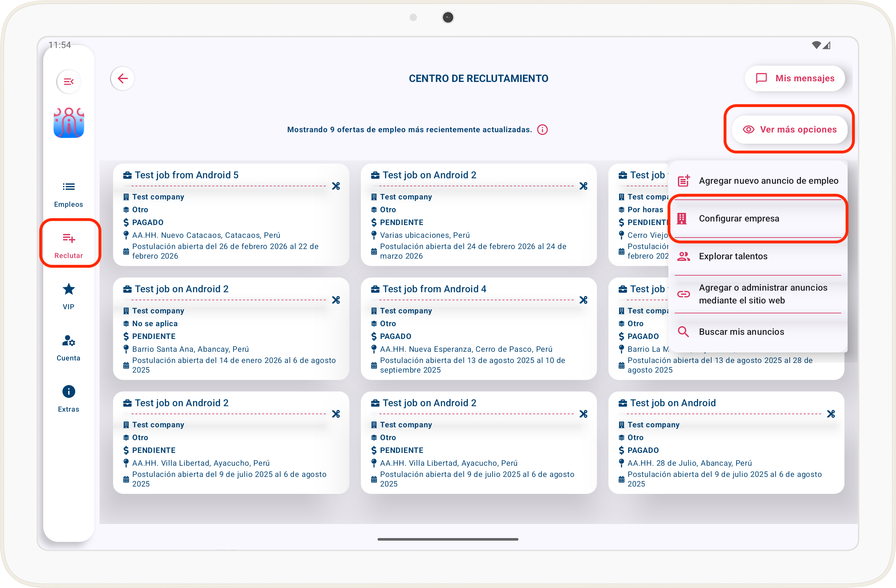Select Agregar nuevo anuncio de empleo
This screenshot has width=896, height=588.
tap(758, 181)
